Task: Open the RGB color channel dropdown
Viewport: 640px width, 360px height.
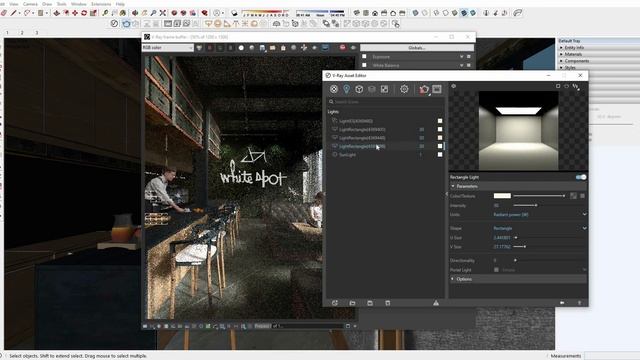Action: tap(167, 48)
